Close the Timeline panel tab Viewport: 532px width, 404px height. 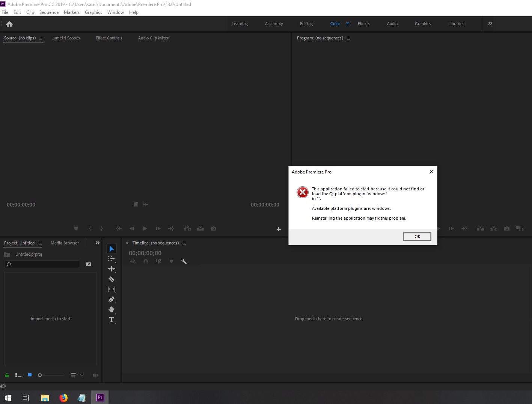(x=127, y=243)
